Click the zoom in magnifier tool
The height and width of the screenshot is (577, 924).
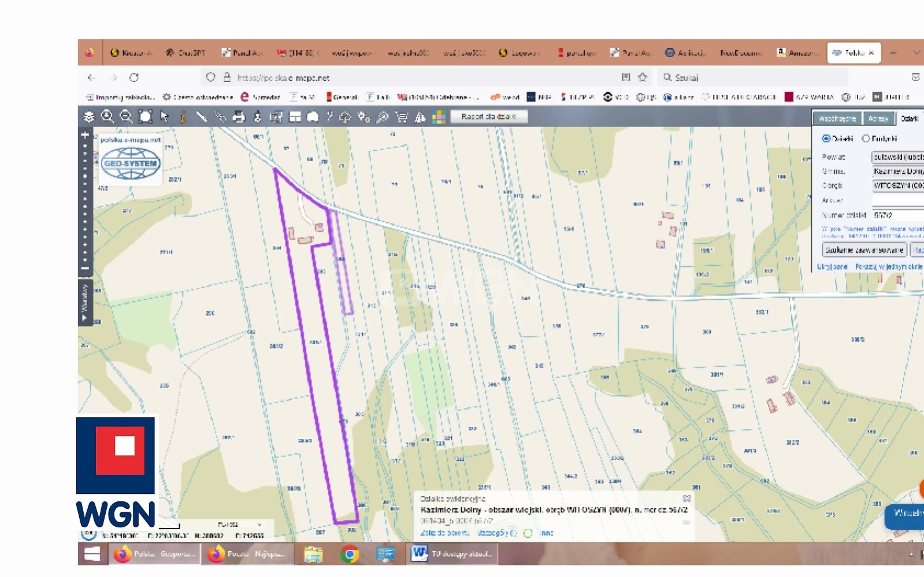107,117
